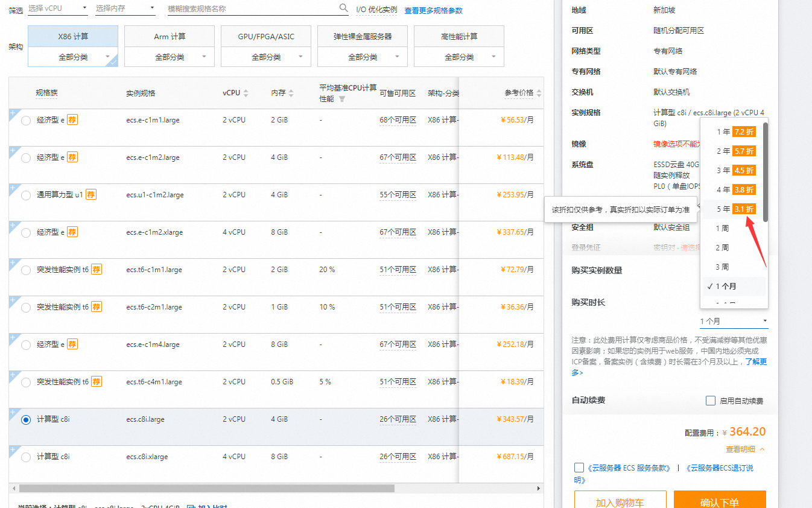Choose 1 年 7.2 折 duration option
Screen dimensions: 812x508
734,132
